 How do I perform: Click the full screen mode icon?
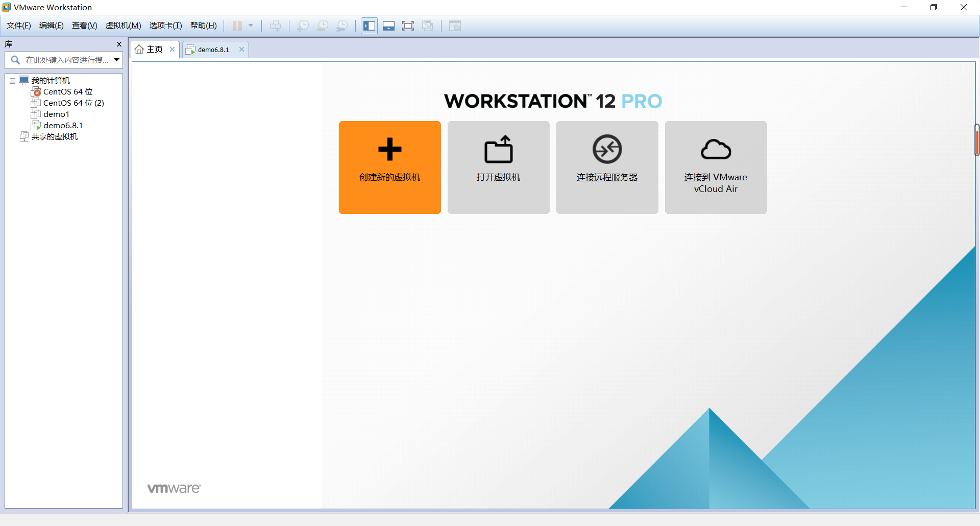tap(408, 26)
